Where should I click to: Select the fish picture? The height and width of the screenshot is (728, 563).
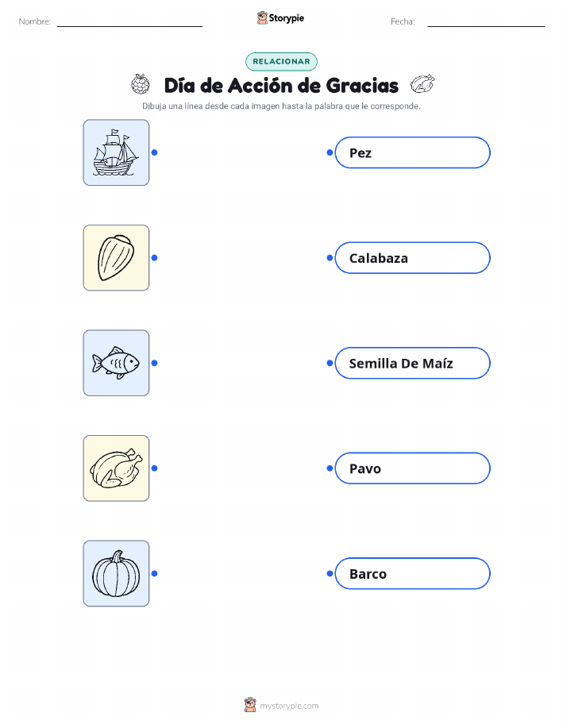(116, 363)
